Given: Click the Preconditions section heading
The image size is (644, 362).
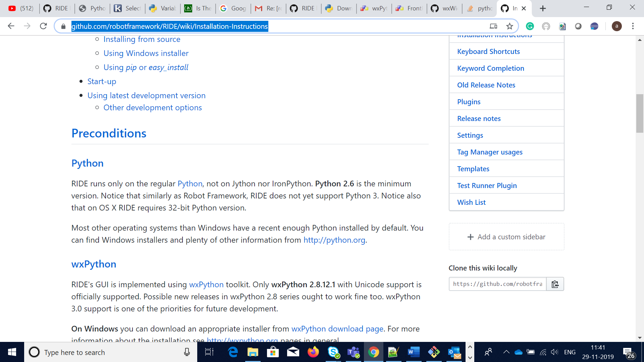Looking at the screenshot, I should pyautogui.click(x=109, y=133).
